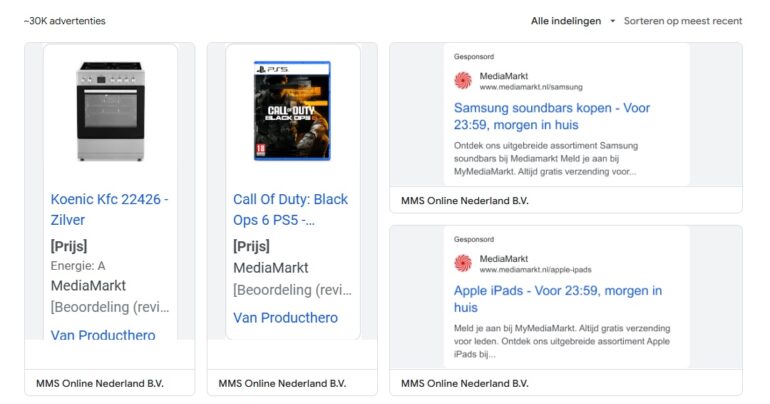The height and width of the screenshot is (404, 770).
Task: Open Call Of Duty: Black Ops 6 PS5 link
Action: [290, 210]
